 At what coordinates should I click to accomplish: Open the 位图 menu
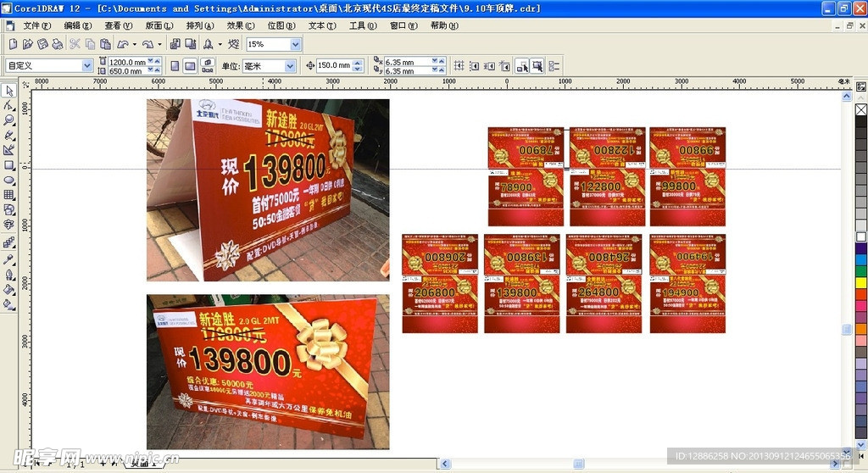[281, 25]
